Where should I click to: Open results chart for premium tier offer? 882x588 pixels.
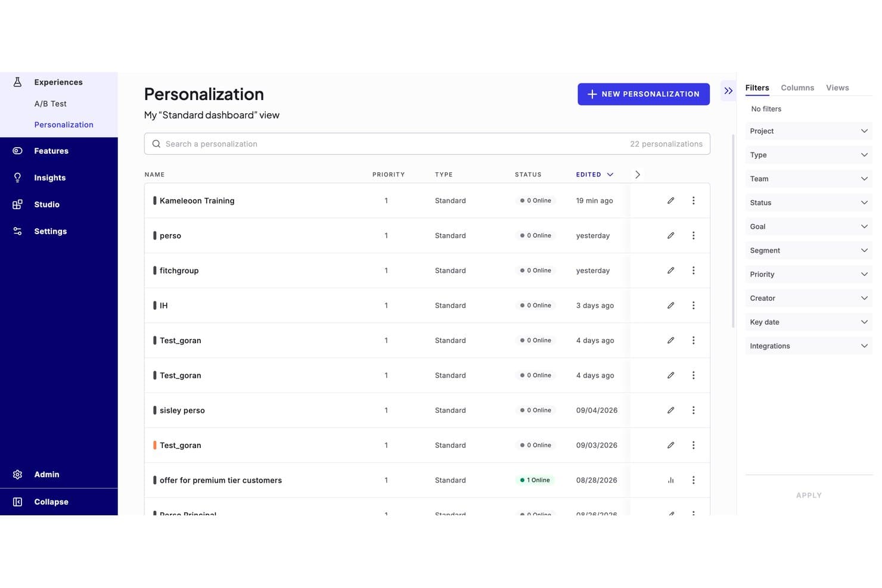(x=670, y=480)
